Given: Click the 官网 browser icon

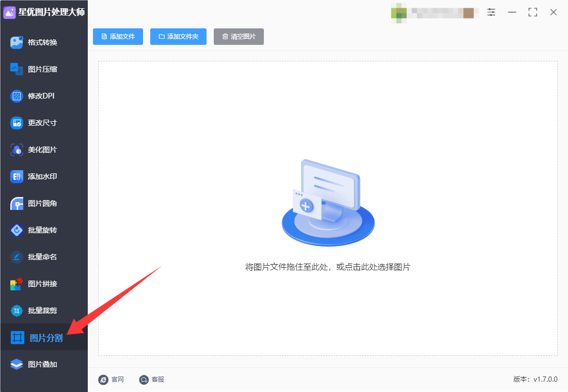Looking at the screenshot, I should 103,379.
